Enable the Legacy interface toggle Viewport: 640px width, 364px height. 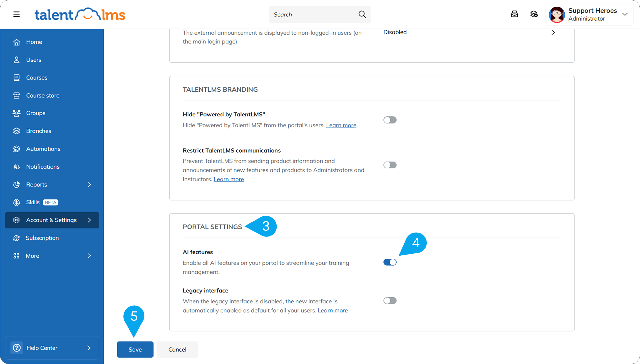pos(390,301)
